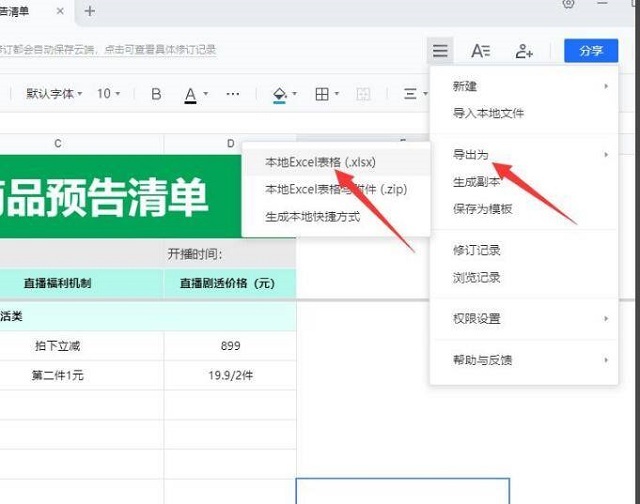Select the 直播福利机制 header cell
The image size is (640, 504).
[82, 283]
